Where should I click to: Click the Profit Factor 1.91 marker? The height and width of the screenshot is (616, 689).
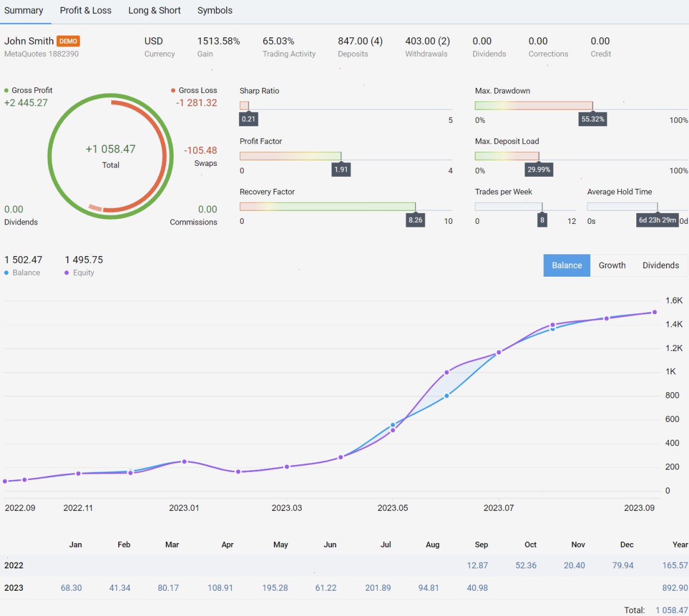pyautogui.click(x=341, y=169)
